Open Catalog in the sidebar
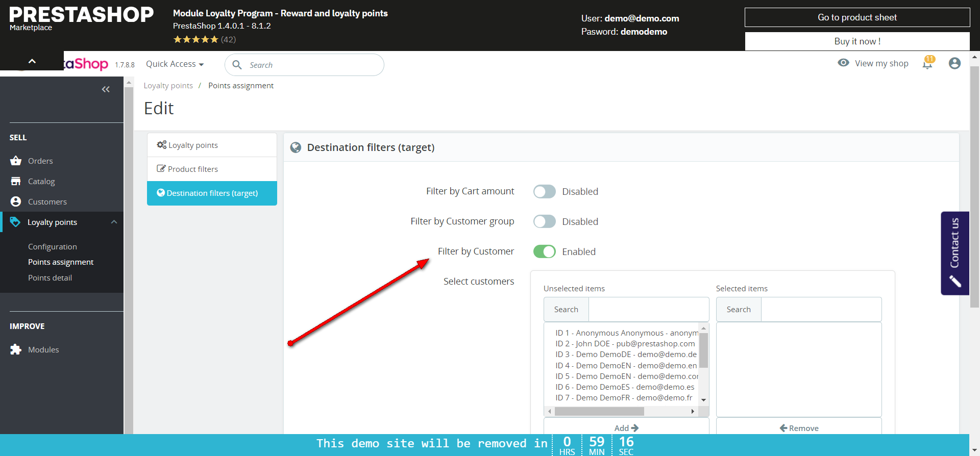This screenshot has height=456, width=980. click(41, 181)
